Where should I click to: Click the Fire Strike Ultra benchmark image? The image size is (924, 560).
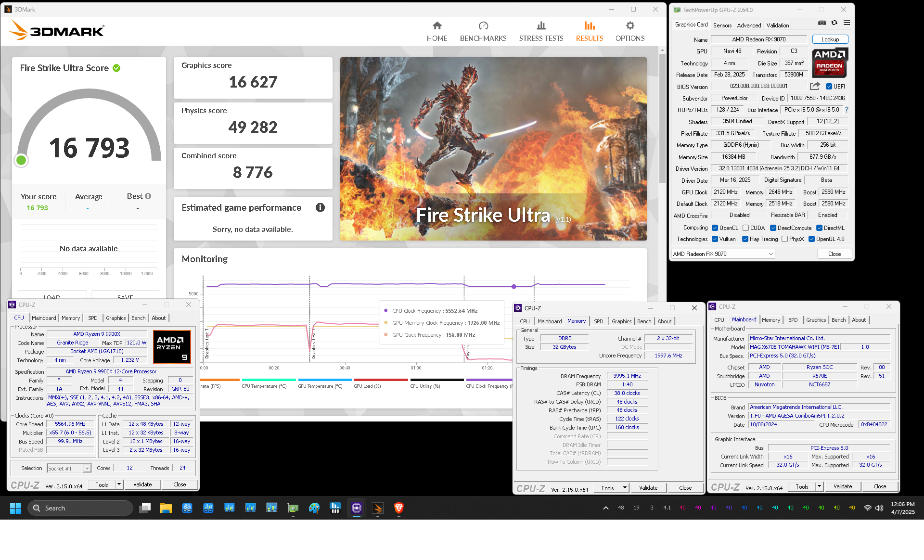coord(493,149)
